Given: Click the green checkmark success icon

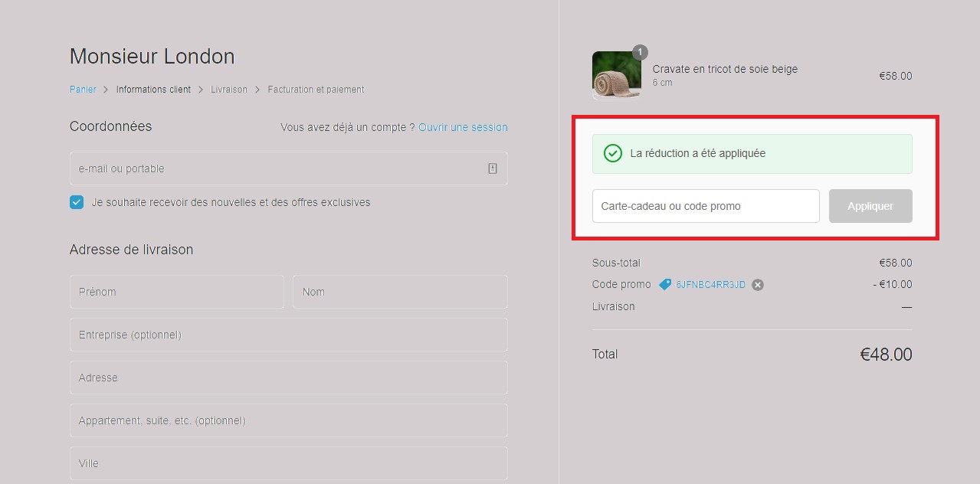Looking at the screenshot, I should point(613,153).
